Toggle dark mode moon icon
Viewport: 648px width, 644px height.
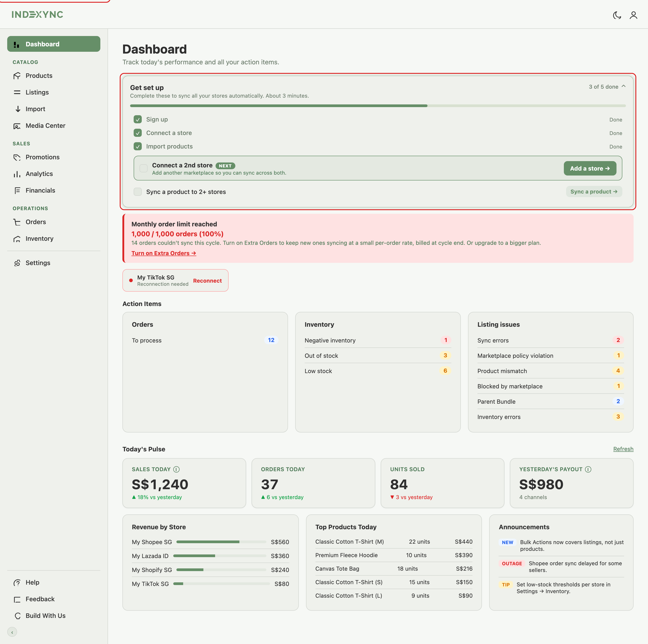click(x=617, y=15)
